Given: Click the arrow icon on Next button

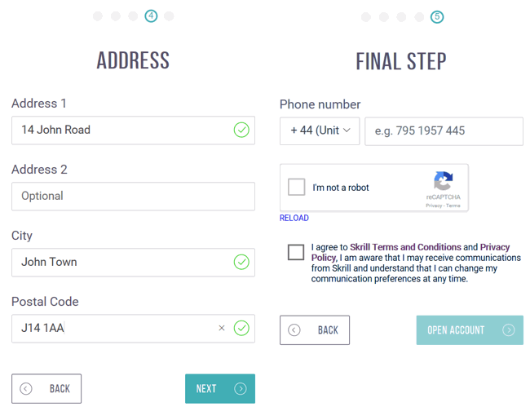Looking at the screenshot, I should click(241, 388).
